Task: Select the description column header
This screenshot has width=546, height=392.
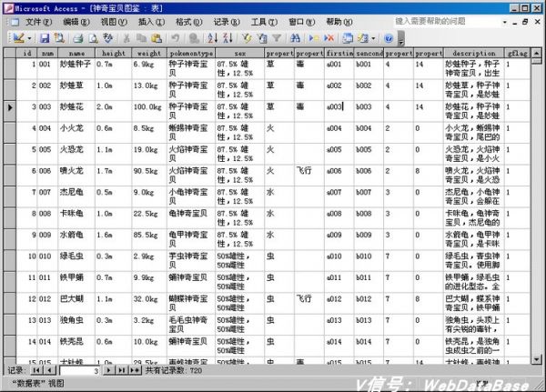Action: coord(473,54)
